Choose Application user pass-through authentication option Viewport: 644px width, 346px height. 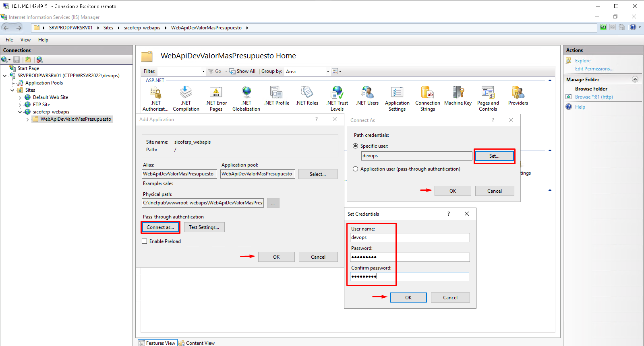[x=356, y=169]
